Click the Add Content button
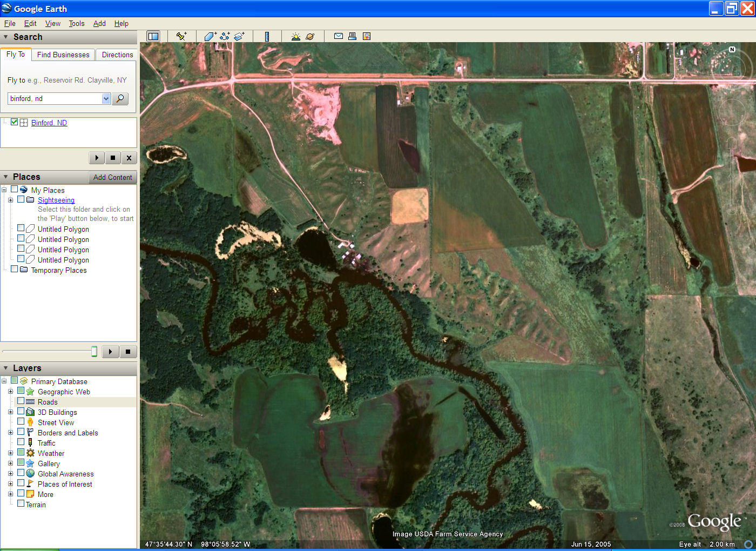This screenshot has height=551, width=756. coord(112,177)
